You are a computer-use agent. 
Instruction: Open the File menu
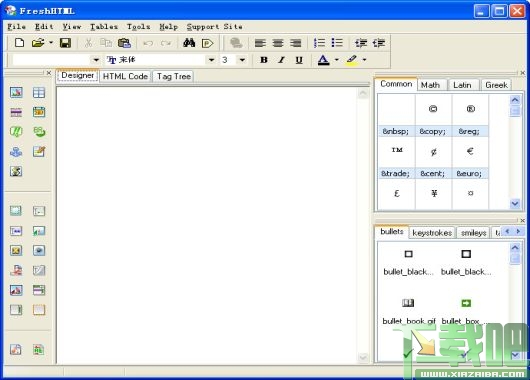[16, 27]
